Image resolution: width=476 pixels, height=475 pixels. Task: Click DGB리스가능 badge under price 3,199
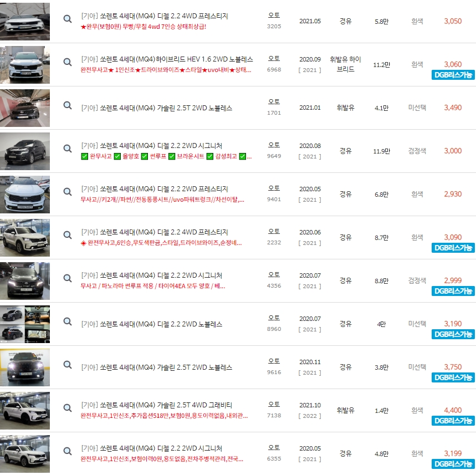[453, 464]
